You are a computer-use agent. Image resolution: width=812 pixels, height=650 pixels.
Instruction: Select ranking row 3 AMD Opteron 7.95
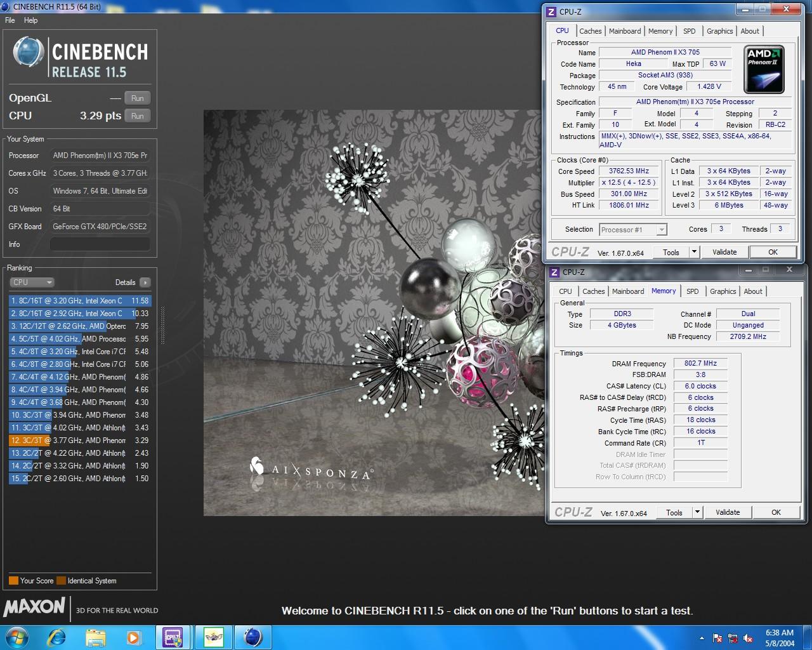coord(80,326)
